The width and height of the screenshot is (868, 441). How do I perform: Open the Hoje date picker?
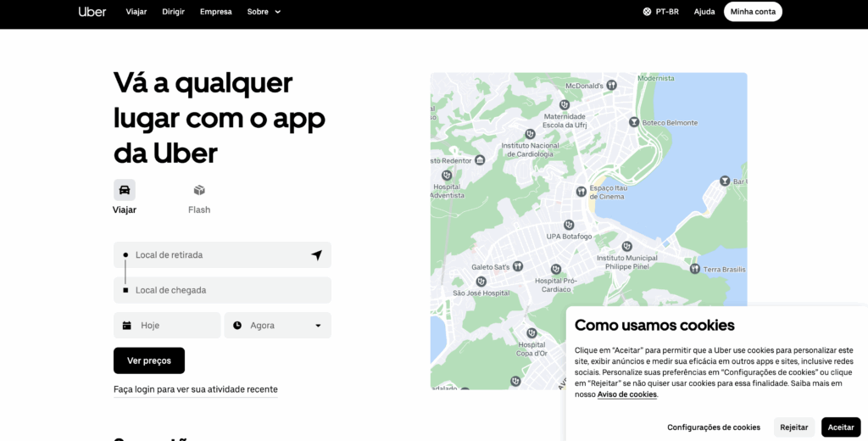point(167,325)
